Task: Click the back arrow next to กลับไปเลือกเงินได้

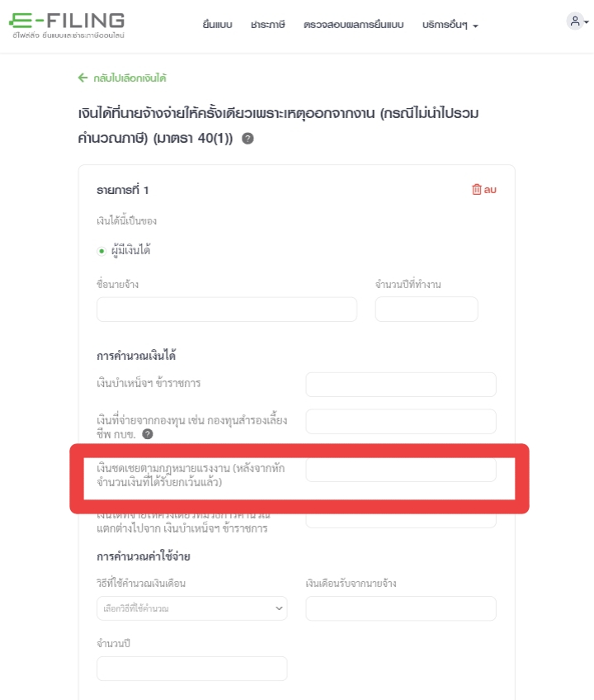Action: pyautogui.click(x=82, y=78)
